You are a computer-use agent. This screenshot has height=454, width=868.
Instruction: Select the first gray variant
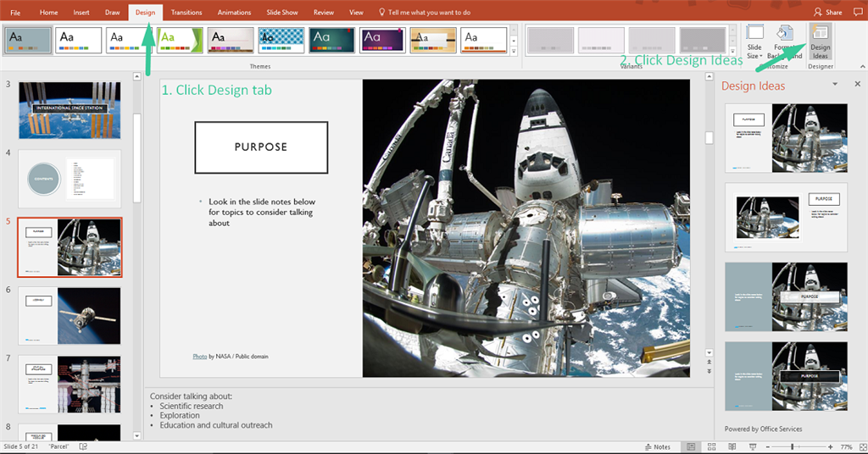(550, 41)
